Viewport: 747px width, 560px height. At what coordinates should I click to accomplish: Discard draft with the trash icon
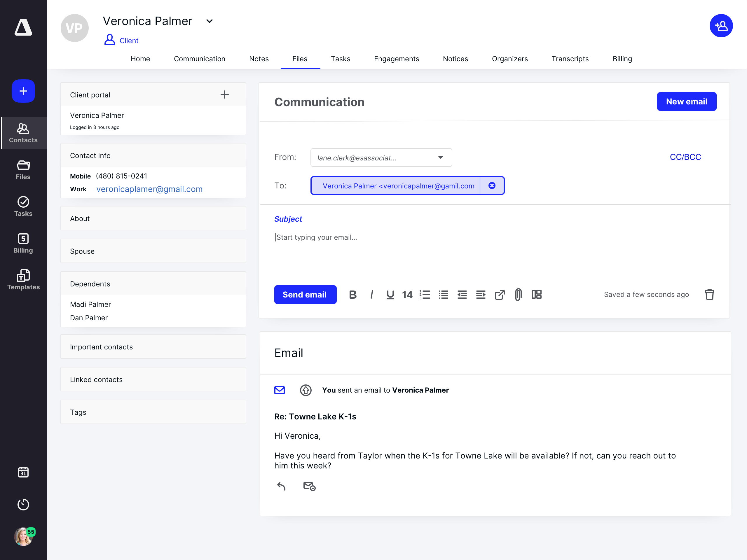(x=709, y=294)
